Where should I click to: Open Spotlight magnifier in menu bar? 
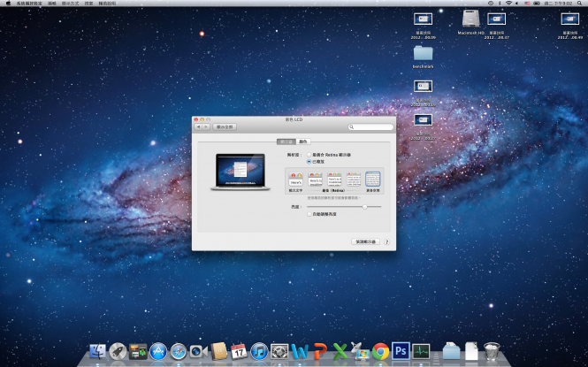(579, 3)
